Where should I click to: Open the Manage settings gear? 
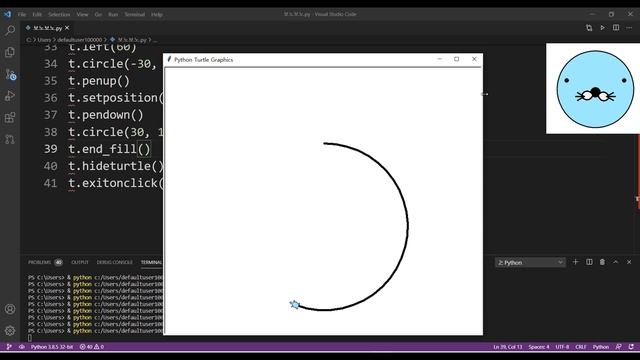coord(10,331)
